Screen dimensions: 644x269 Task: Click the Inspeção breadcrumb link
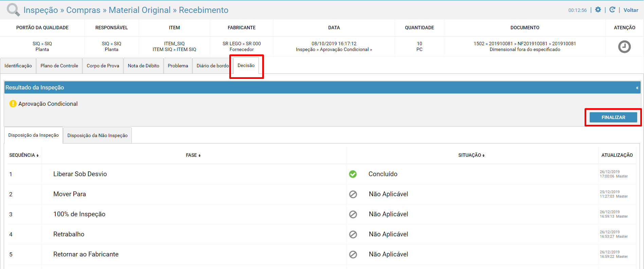tap(41, 10)
